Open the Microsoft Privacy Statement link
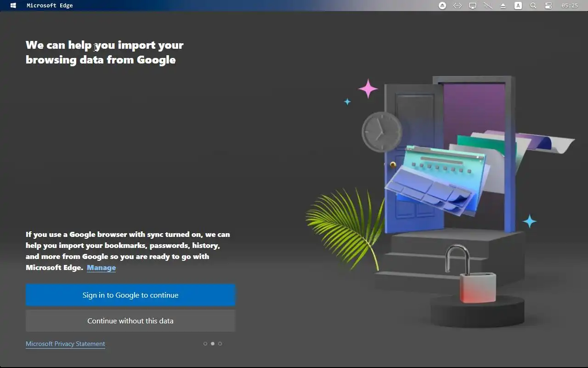The height and width of the screenshot is (368, 588). coord(65,344)
